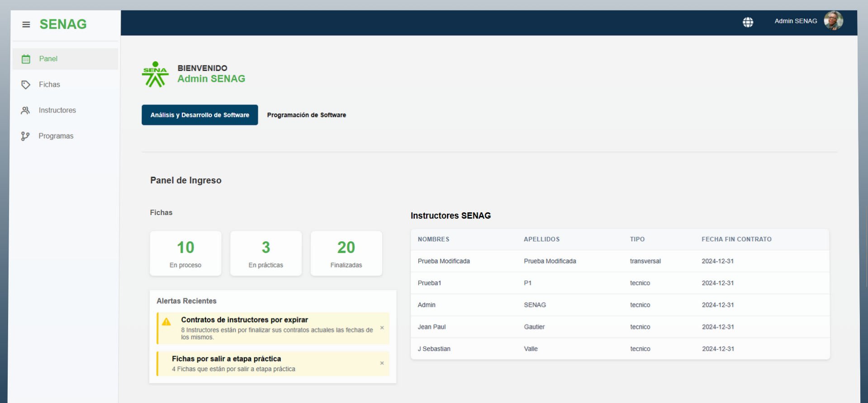Open the 10 En proceso card
868x403 pixels.
click(185, 253)
